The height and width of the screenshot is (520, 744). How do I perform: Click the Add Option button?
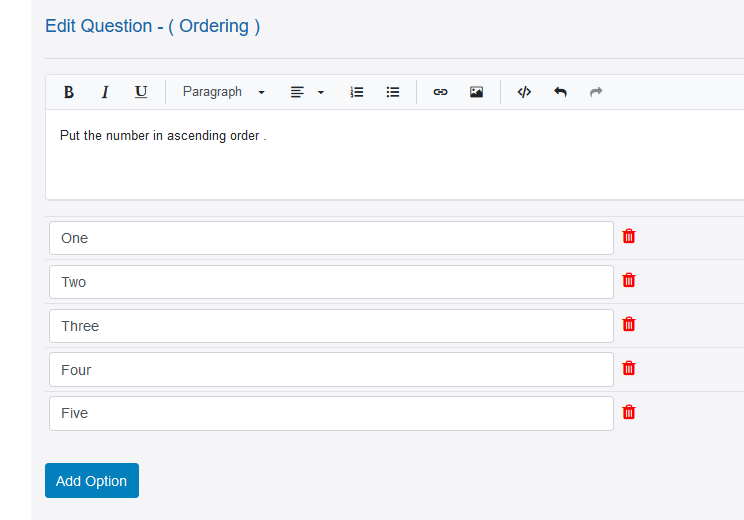[92, 481]
